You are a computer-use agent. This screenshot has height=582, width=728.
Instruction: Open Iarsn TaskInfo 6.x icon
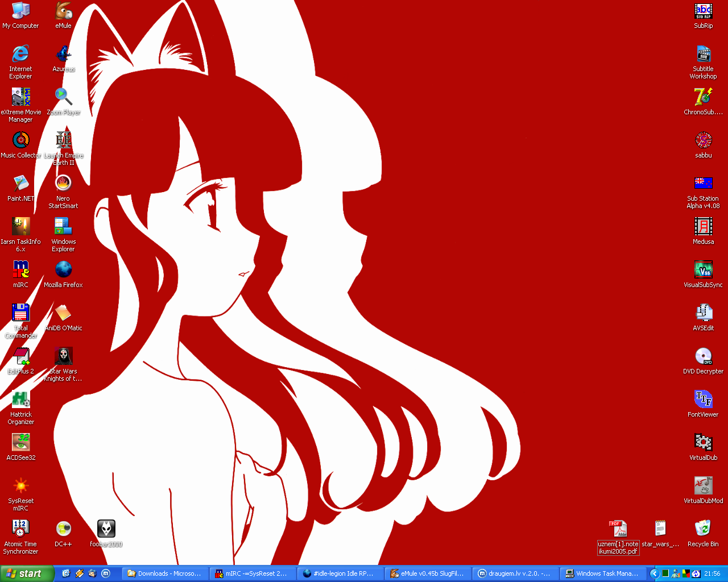(20, 235)
